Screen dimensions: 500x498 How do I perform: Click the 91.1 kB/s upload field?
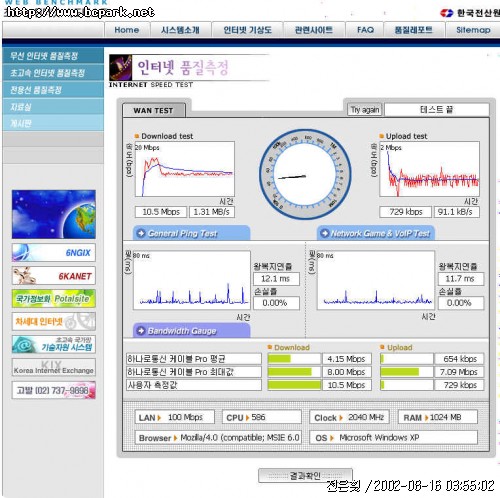coord(457,212)
